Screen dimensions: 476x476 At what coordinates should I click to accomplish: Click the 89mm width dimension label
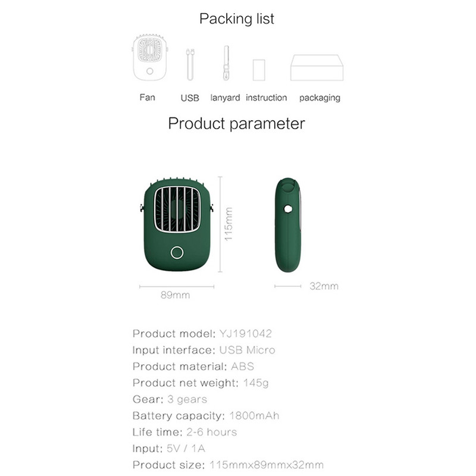[x=176, y=295]
